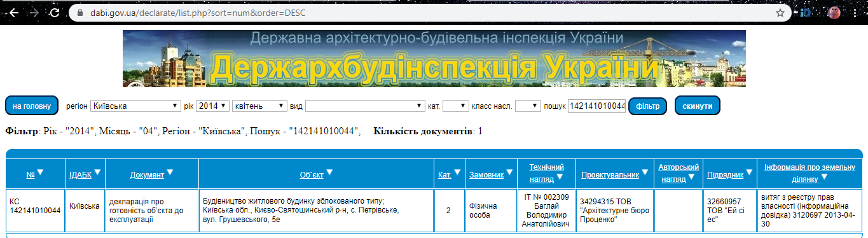Select Архітектурне бюро Проценко cell
This screenshot has width=868, height=238.
pos(615,211)
